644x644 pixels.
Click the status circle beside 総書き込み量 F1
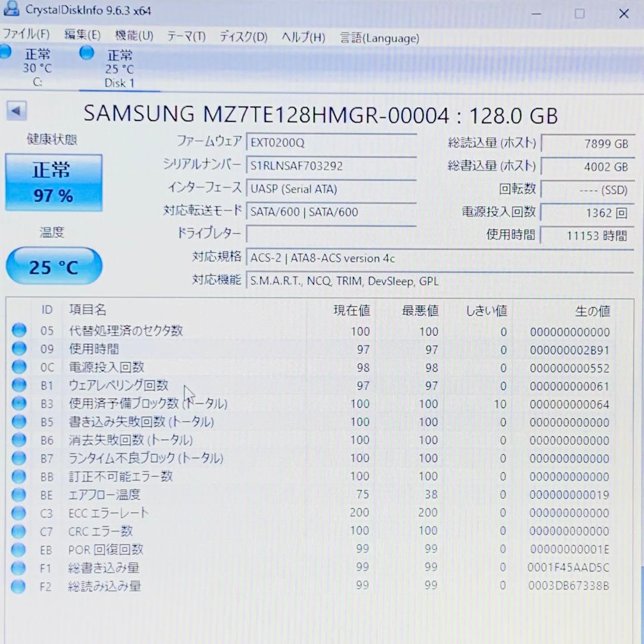pyautogui.click(x=18, y=568)
